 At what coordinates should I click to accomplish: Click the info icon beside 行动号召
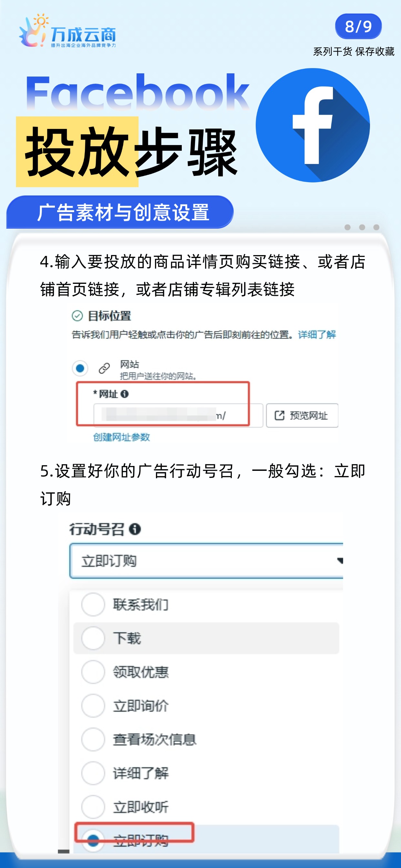pyautogui.click(x=135, y=529)
